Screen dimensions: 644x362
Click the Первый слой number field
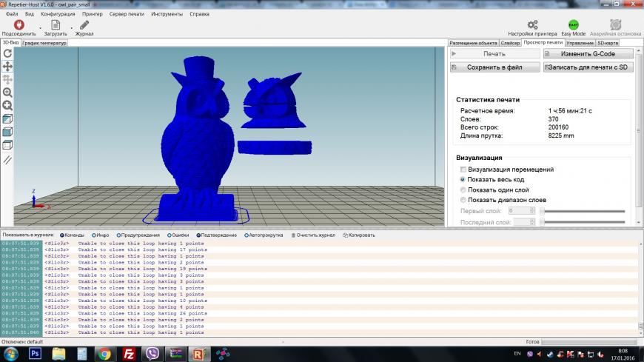point(521,211)
